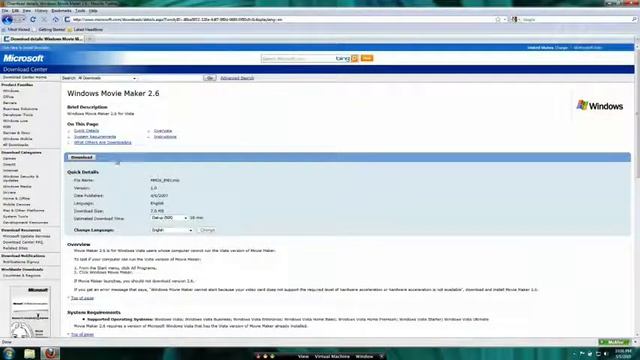Open the Dial-up estimated download time dropdown
640x360 pixels.
[169, 218]
